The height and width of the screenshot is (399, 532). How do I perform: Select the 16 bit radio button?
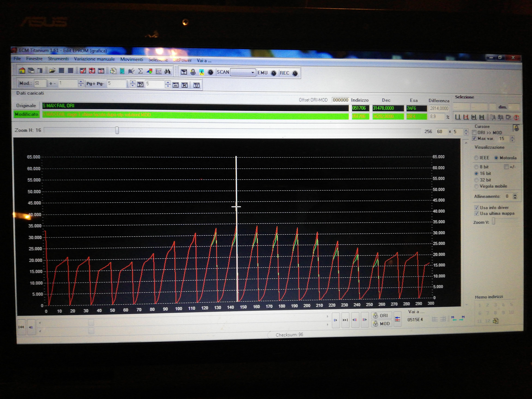pos(476,173)
